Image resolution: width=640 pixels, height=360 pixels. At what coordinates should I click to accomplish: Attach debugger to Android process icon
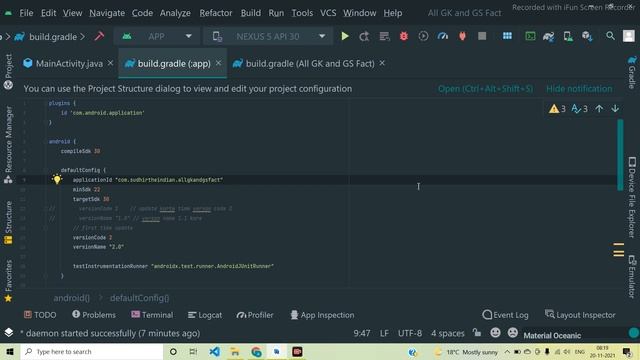(462, 36)
